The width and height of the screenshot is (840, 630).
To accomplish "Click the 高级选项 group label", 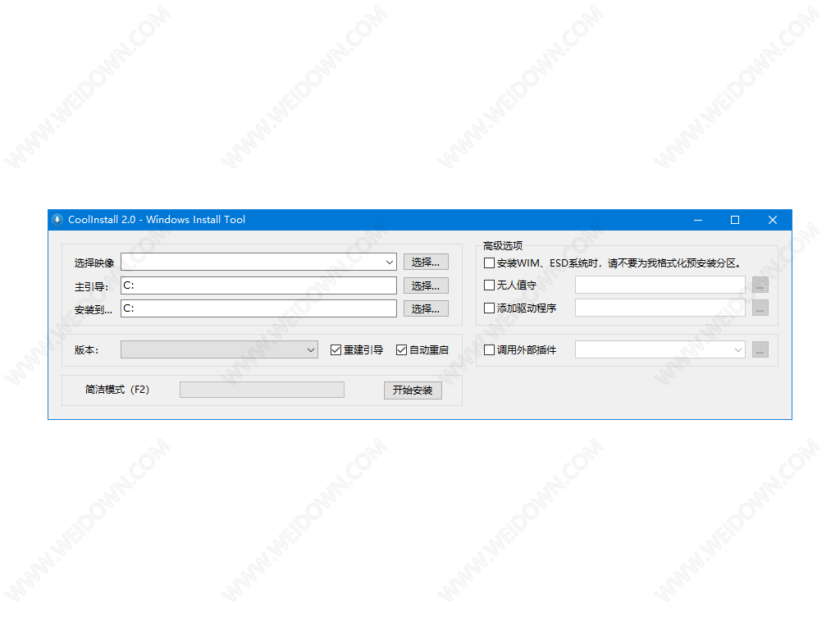I will point(503,245).
